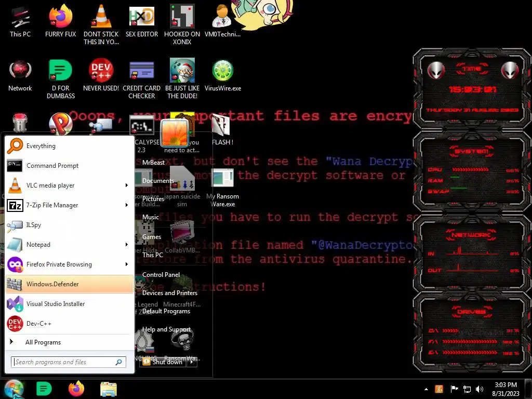Select the VirusWire.exe lime icon
532x399 pixels.
[x=222, y=75]
